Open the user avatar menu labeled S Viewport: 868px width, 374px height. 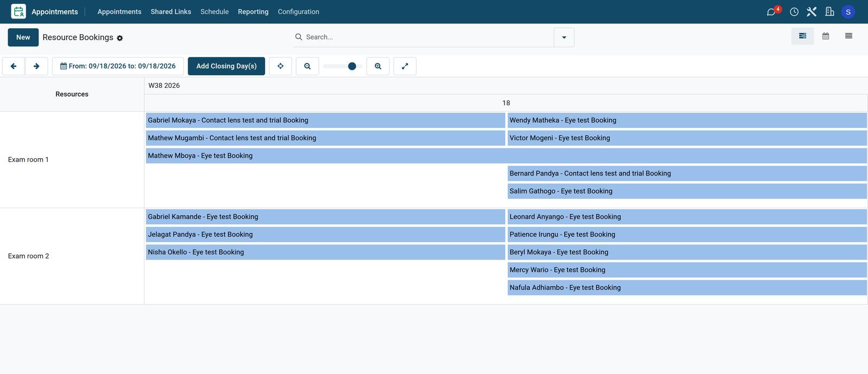(x=848, y=11)
